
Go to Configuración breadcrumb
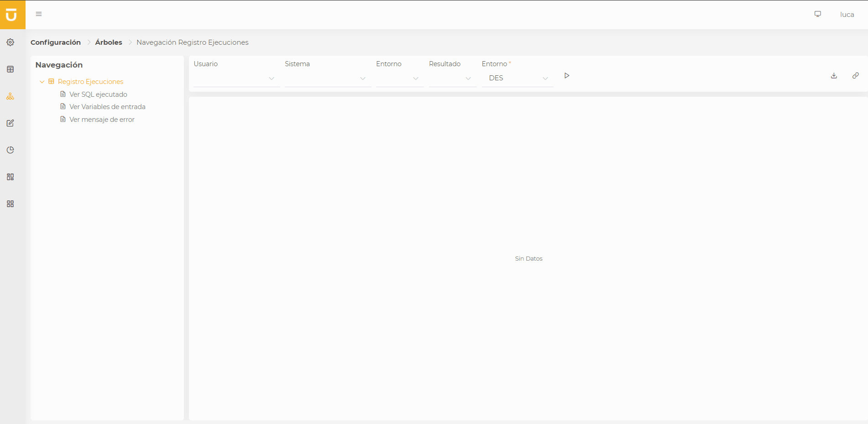tap(56, 42)
